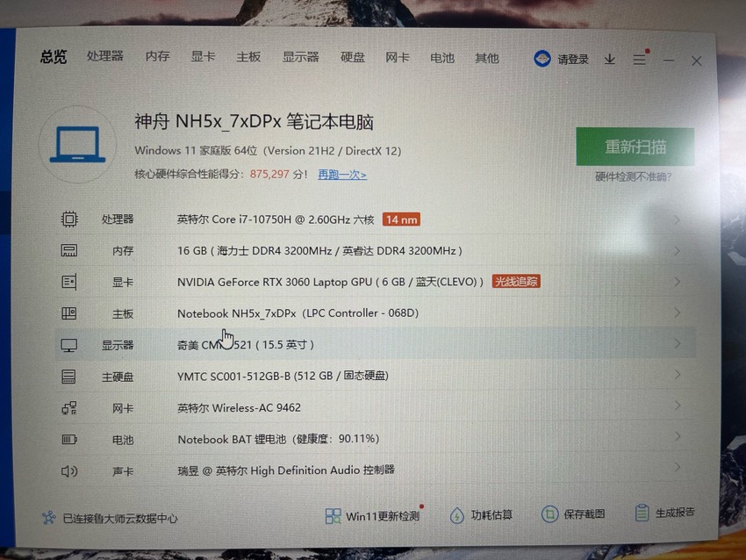This screenshot has height=560, width=746.
Task: Click the 神舟 NH5x_7xDPx 笔记本电脑 title
Action: pyautogui.click(x=254, y=122)
